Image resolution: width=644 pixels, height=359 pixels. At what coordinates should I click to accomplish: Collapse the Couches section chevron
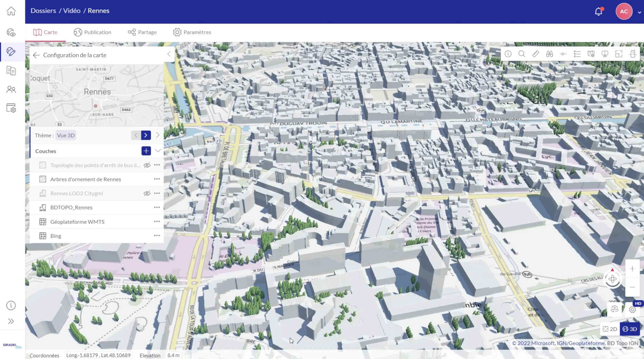click(158, 151)
